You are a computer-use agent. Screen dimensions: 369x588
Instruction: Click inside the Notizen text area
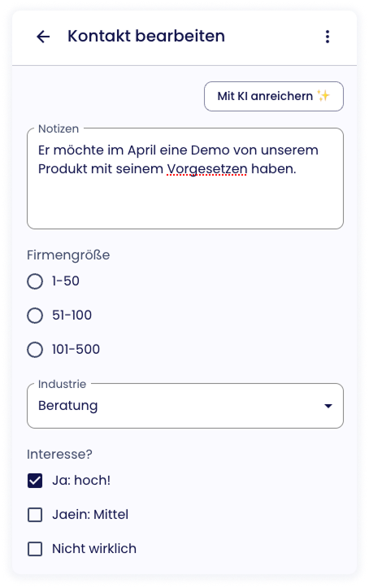[185, 178]
